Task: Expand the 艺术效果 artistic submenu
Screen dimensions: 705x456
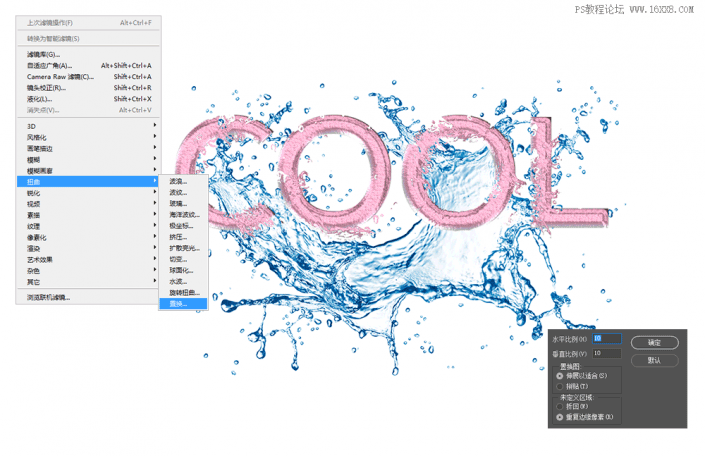Action: coord(89,259)
